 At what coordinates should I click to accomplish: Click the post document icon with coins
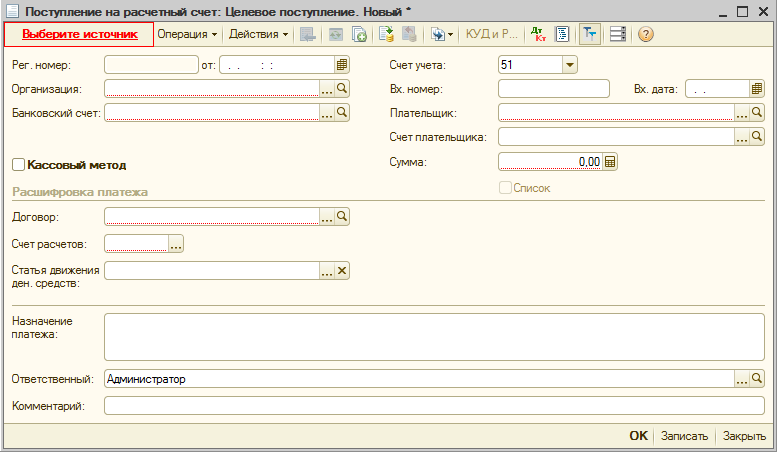[386, 34]
